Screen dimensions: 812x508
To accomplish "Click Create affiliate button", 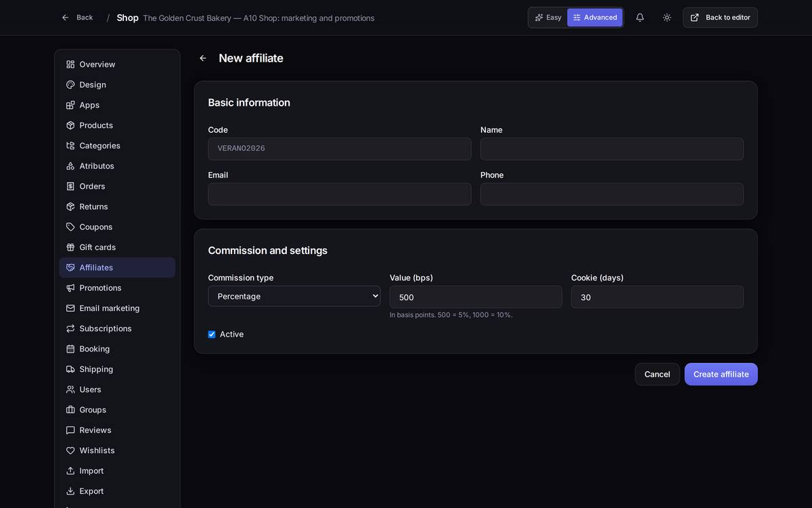I will (721, 375).
